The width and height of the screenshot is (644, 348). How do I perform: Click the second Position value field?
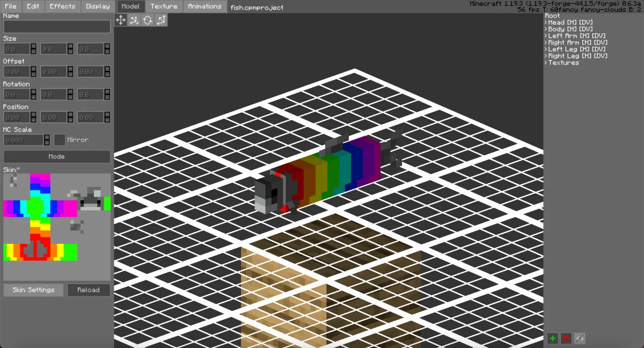click(54, 117)
